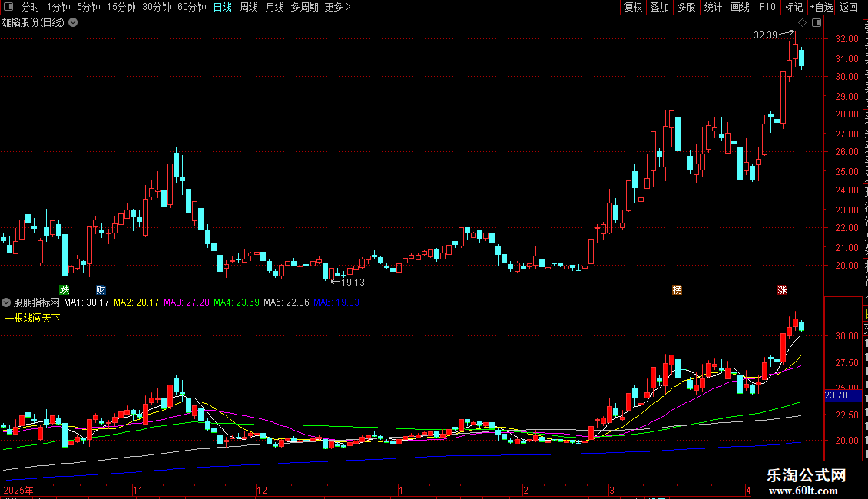Click the month 12 date axis marker
The image size is (868, 499).
pos(262,490)
